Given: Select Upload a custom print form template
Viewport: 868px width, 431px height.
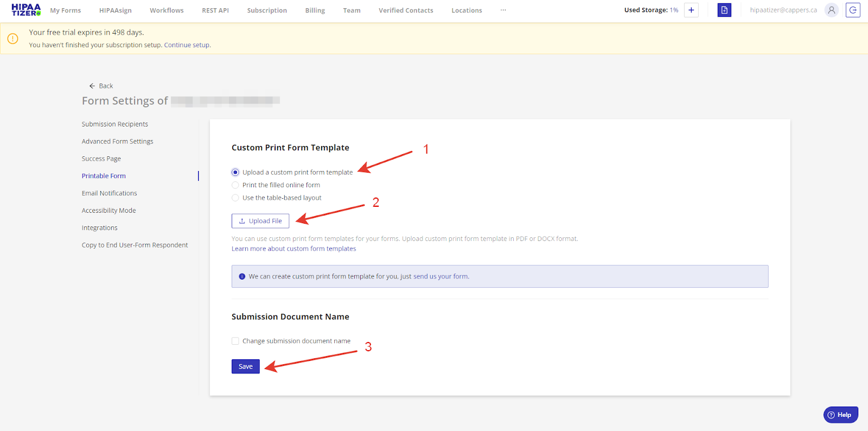Looking at the screenshot, I should tap(235, 173).
